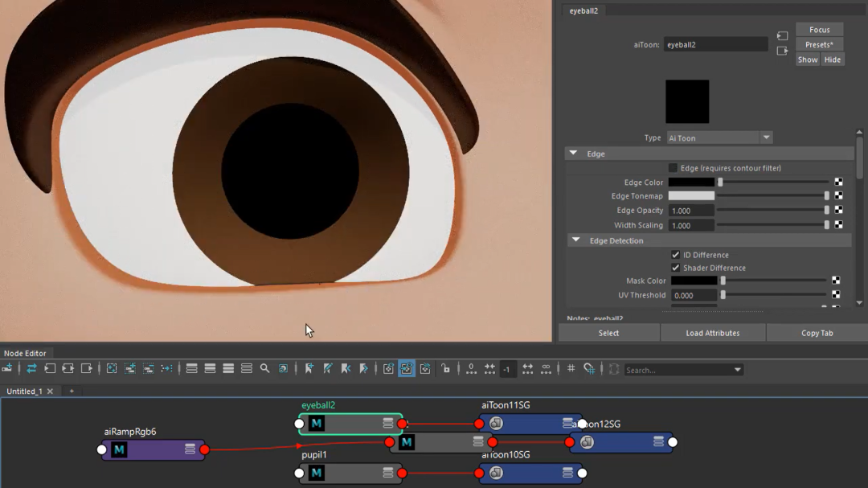868x488 pixels.
Task: Click the Focus button
Action: (819, 30)
